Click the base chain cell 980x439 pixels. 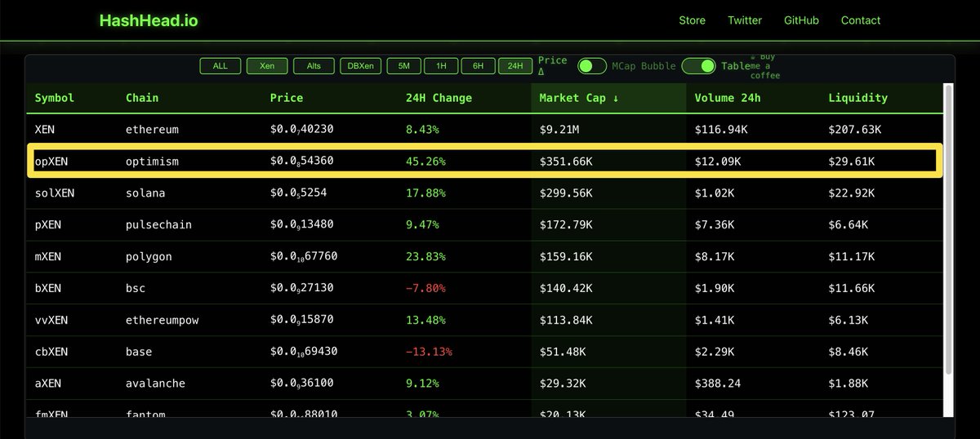(x=139, y=352)
